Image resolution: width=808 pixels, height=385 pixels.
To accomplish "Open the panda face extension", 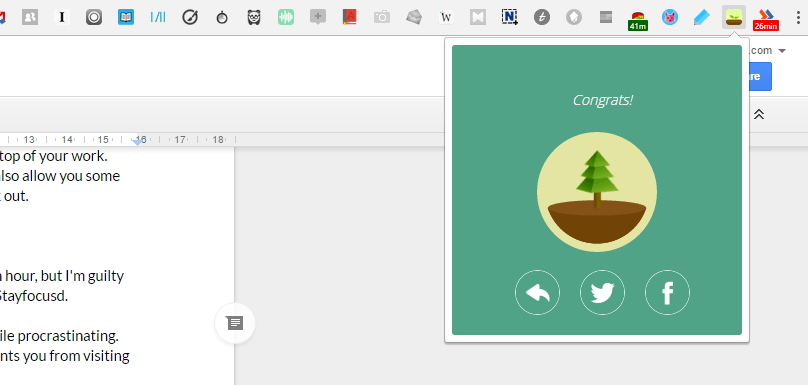I will [x=254, y=18].
